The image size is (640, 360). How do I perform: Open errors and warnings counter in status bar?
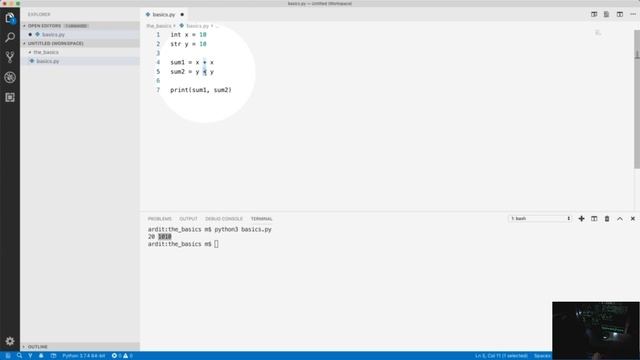[x=122, y=356]
